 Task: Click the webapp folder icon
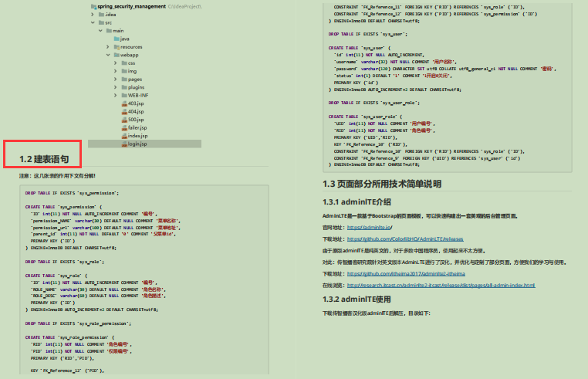pyautogui.click(x=117, y=55)
